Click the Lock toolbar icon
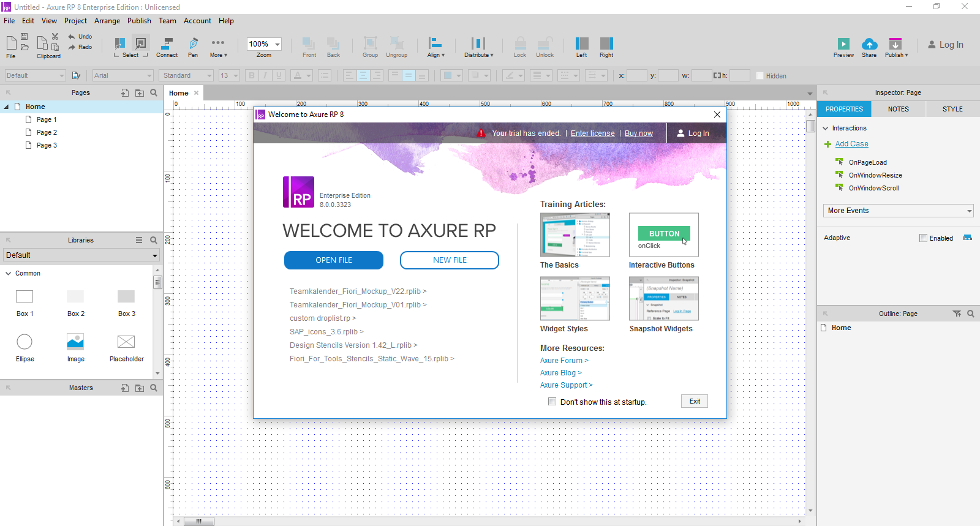This screenshot has height=526, width=980. pos(520,43)
